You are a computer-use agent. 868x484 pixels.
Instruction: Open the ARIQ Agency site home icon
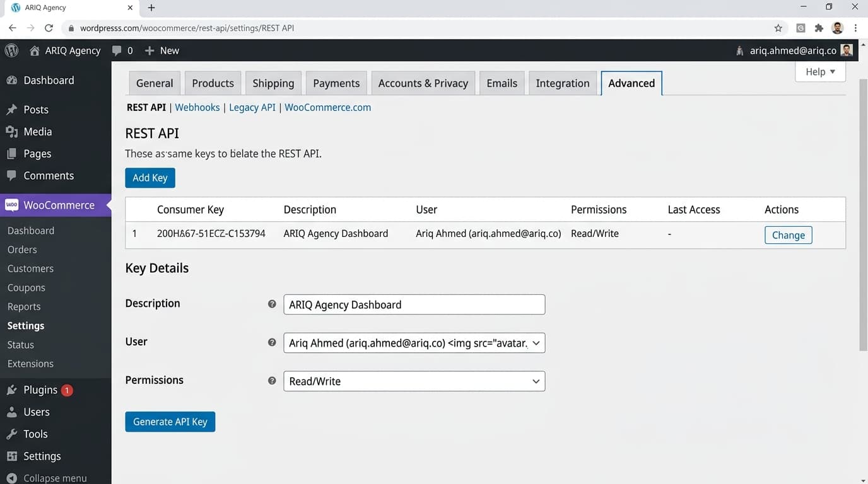[35, 50]
